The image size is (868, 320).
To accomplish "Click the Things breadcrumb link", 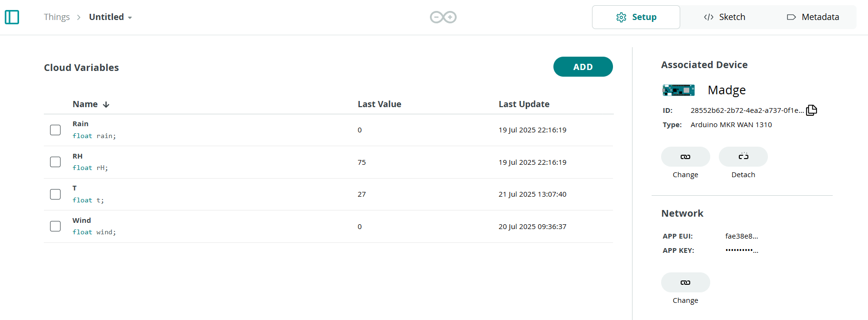I will pyautogui.click(x=57, y=17).
